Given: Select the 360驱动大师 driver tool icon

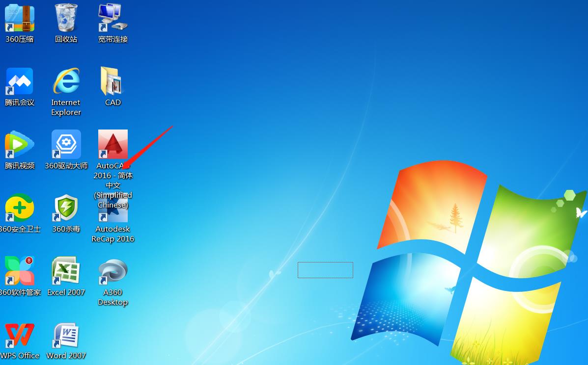Looking at the screenshot, I should point(66,145).
